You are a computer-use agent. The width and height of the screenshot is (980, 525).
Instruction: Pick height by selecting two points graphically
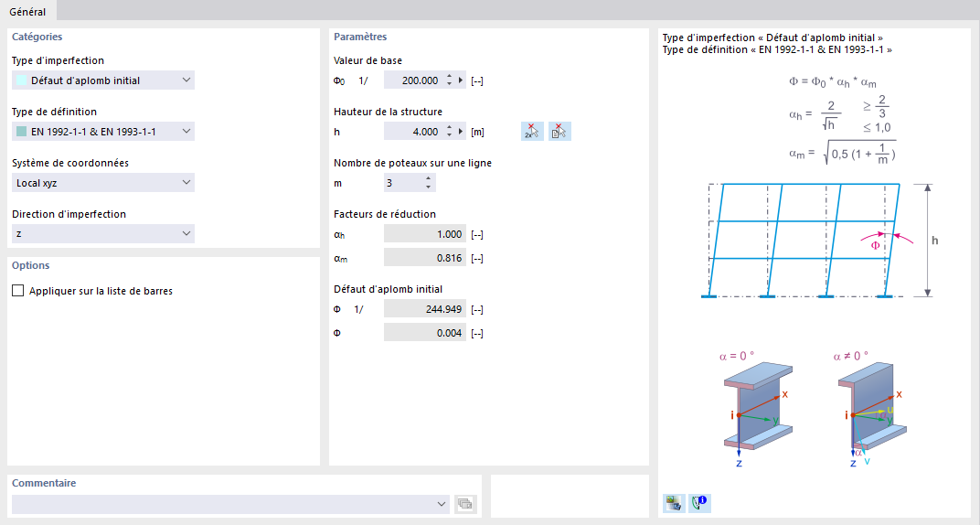pyautogui.click(x=532, y=132)
